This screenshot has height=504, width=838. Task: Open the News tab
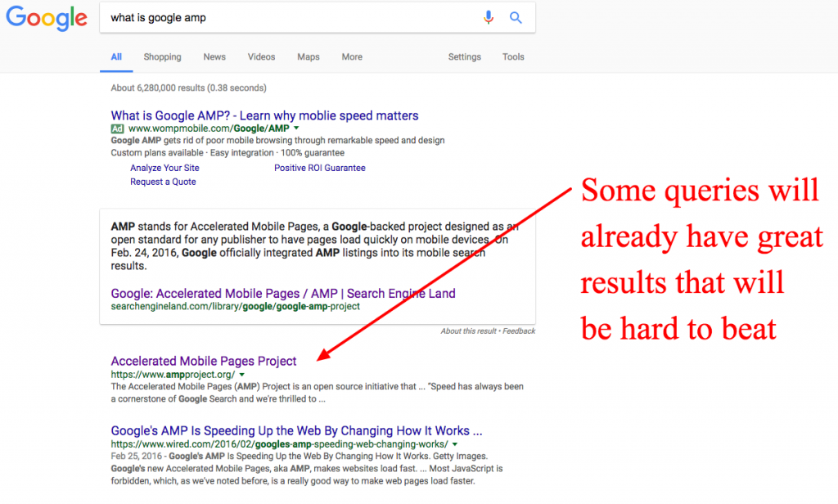[x=214, y=56]
